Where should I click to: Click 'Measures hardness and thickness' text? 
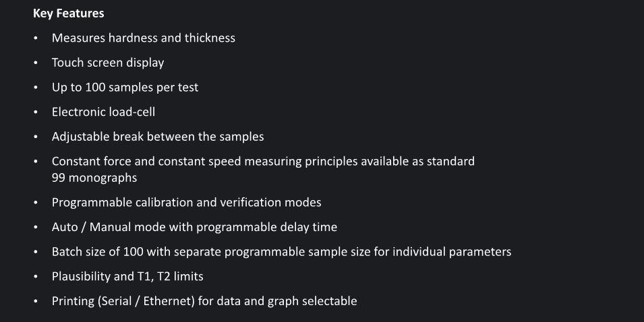pos(143,38)
